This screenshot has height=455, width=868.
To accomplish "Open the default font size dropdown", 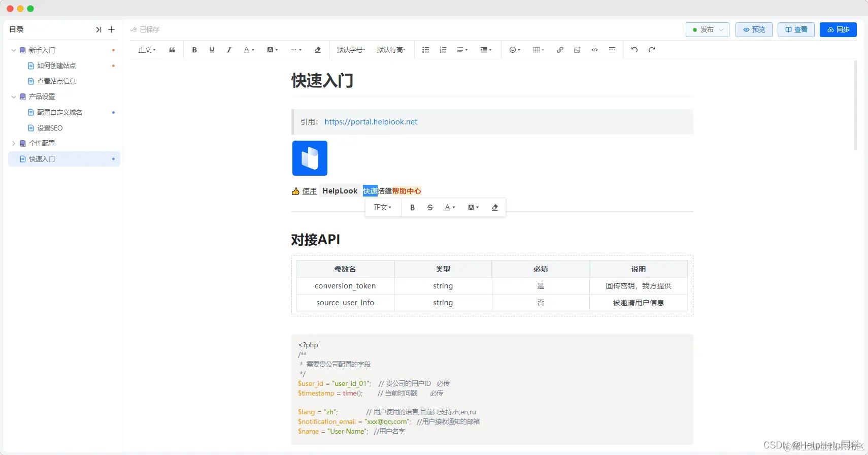I will pos(351,50).
